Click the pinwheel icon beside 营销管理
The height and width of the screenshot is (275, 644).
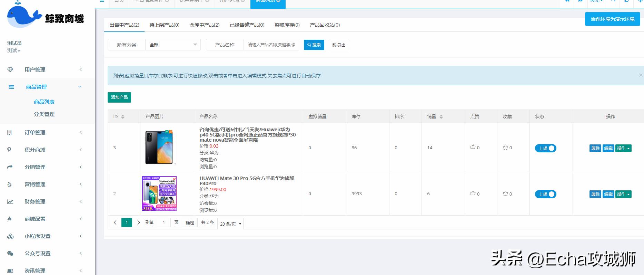pos(10,184)
